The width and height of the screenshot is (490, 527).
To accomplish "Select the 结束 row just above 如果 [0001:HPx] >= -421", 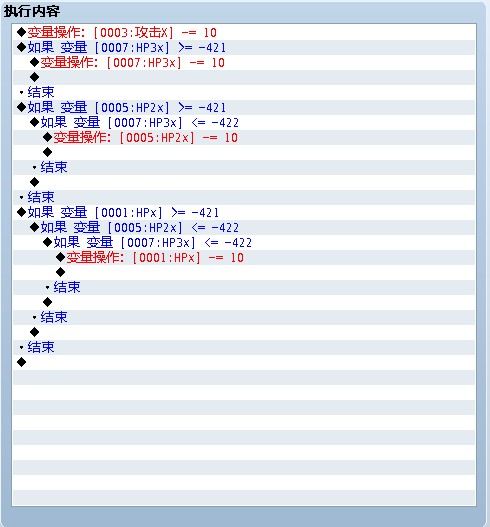I will click(244, 197).
